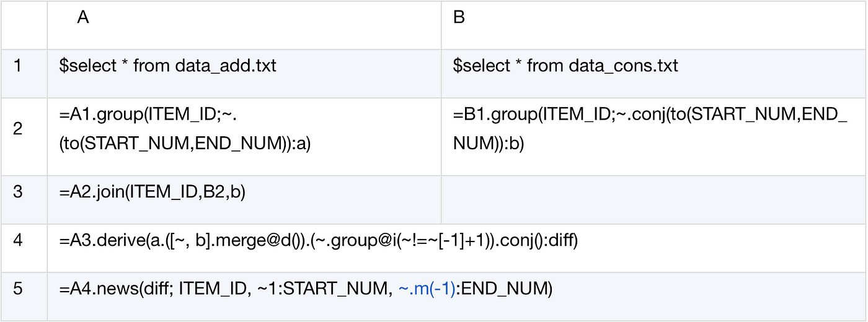The width and height of the screenshot is (868, 322).
Task: Select row header 4
Action: click(24, 248)
